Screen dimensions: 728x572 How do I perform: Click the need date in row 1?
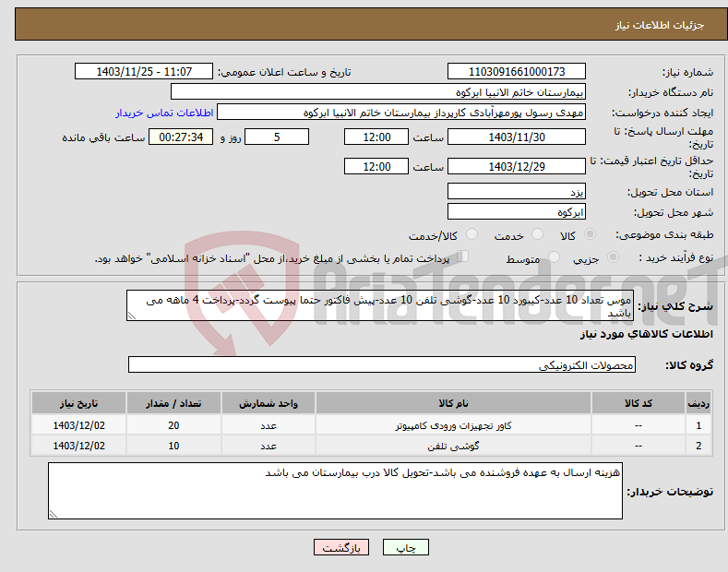79,425
